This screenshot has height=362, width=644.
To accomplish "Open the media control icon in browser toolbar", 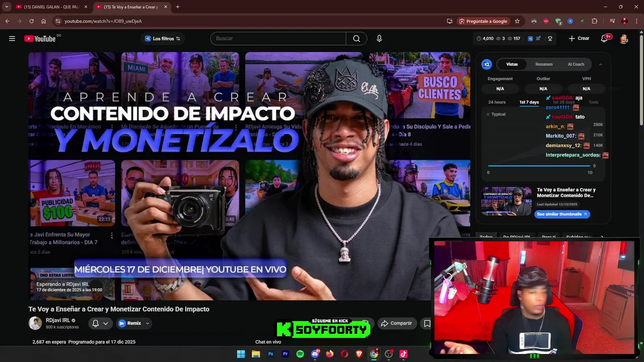I will 612,21.
